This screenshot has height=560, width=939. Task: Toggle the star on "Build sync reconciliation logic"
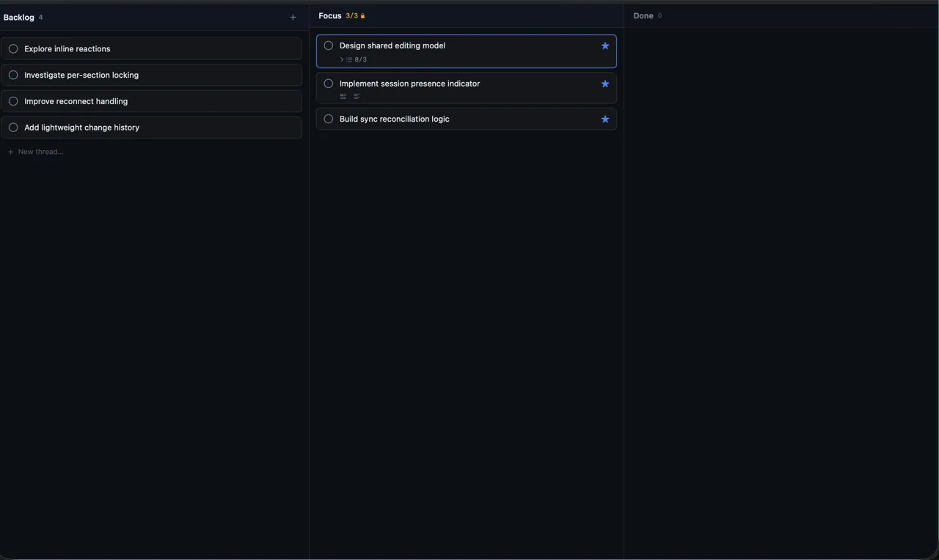(x=604, y=119)
